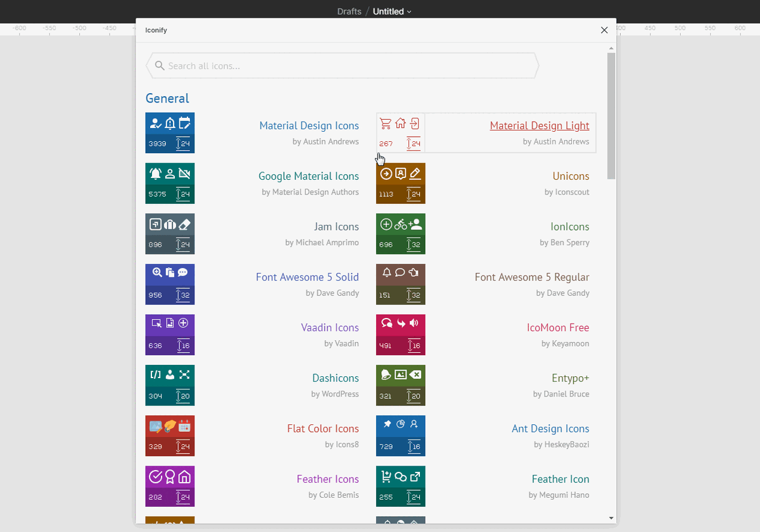Open the Ant Design Icons tile
This screenshot has height=532, width=760.
click(400, 436)
